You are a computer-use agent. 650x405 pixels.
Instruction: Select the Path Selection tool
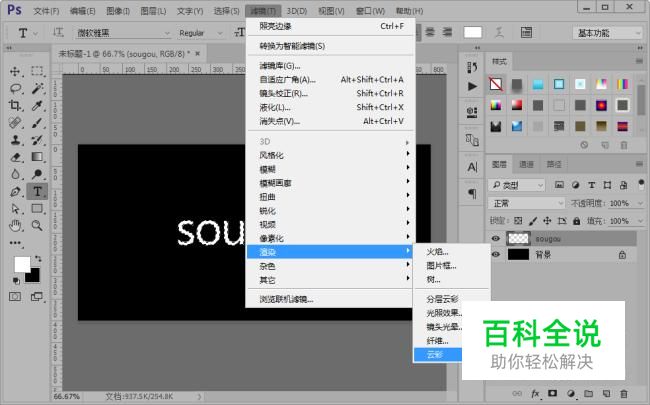[x=15, y=209]
